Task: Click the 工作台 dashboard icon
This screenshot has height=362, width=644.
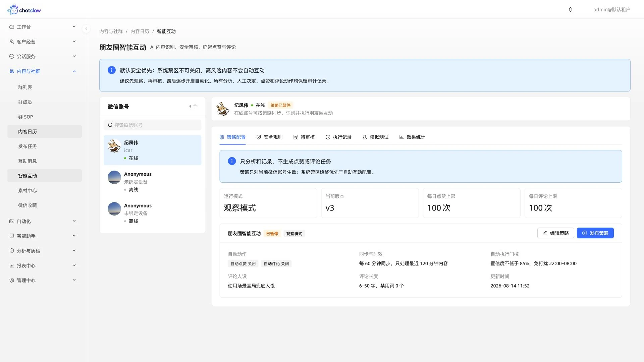Action: 12,27
